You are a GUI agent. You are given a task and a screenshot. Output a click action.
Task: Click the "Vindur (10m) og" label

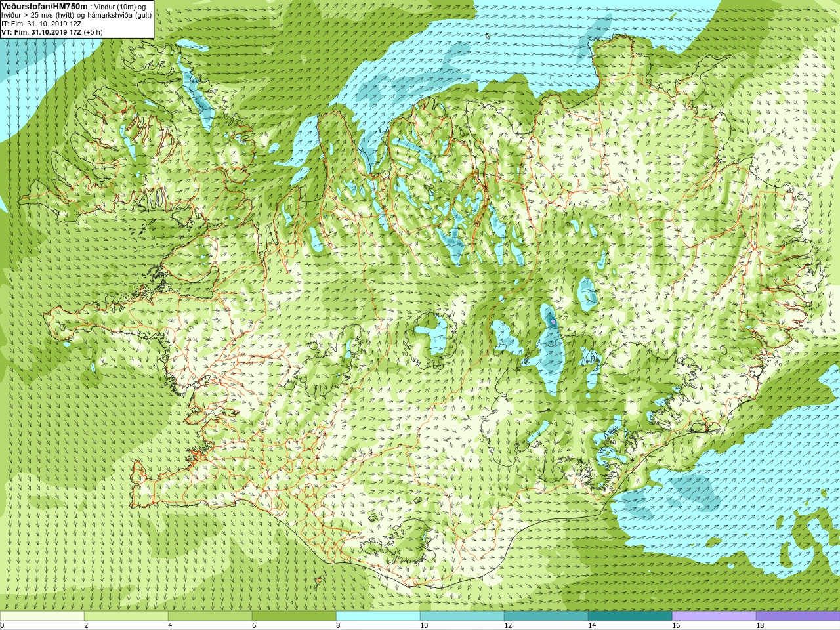(120, 7)
